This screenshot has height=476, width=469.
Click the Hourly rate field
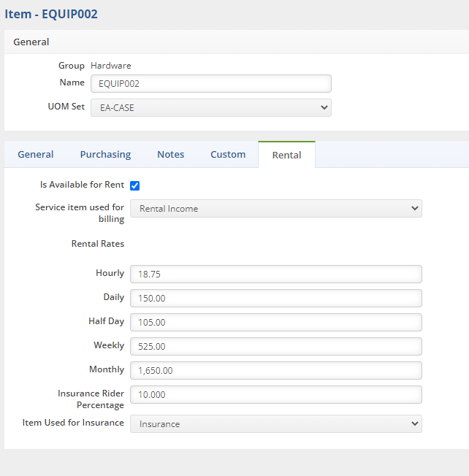276,274
